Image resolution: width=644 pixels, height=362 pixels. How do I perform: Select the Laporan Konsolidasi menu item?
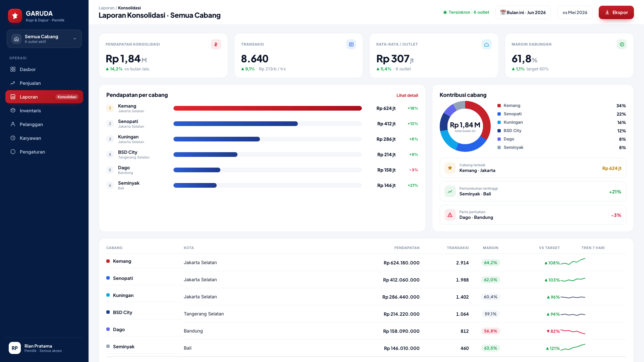(44, 97)
